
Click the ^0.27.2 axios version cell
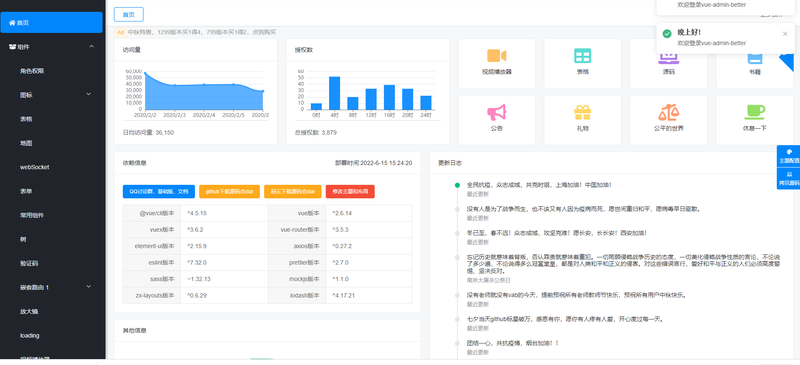(x=368, y=246)
